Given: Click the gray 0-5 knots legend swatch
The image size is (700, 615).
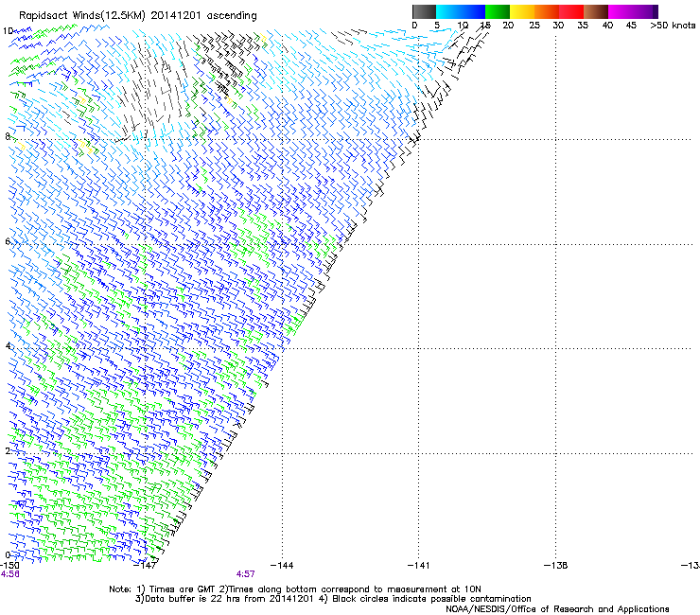Looking at the screenshot, I should tap(424, 11).
